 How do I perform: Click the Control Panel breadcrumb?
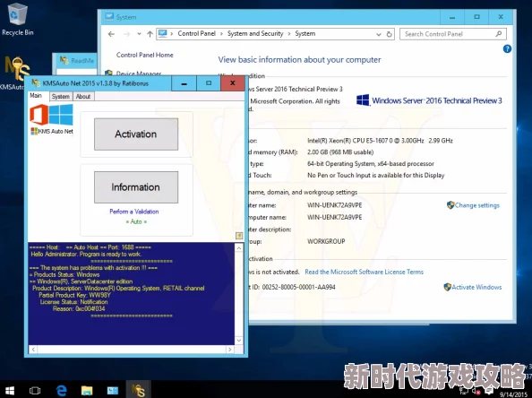click(196, 34)
